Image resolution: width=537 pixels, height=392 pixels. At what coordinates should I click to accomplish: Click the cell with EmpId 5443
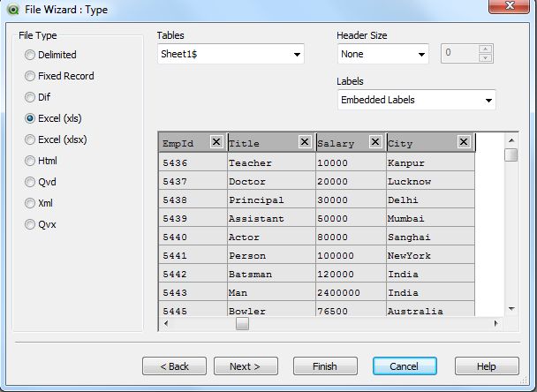coord(193,291)
